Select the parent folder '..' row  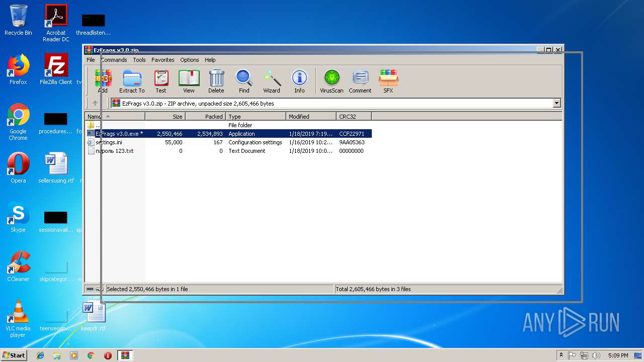coord(229,125)
